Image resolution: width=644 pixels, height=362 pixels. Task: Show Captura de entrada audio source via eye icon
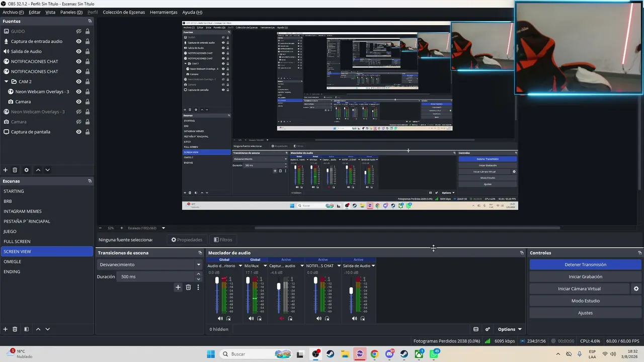[x=79, y=41]
